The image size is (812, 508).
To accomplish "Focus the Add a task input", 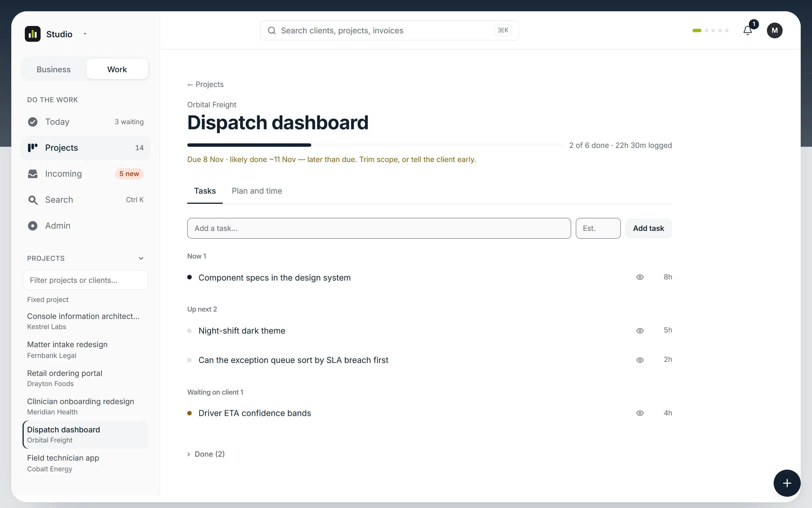I will [x=379, y=229].
